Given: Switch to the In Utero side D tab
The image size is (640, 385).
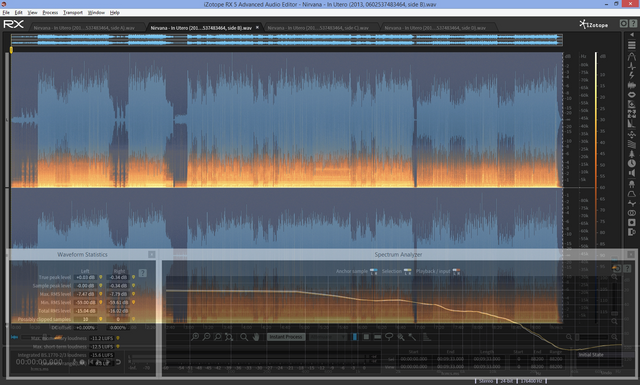Looking at the screenshot, I should pyautogui.click(x=435, y=28).
